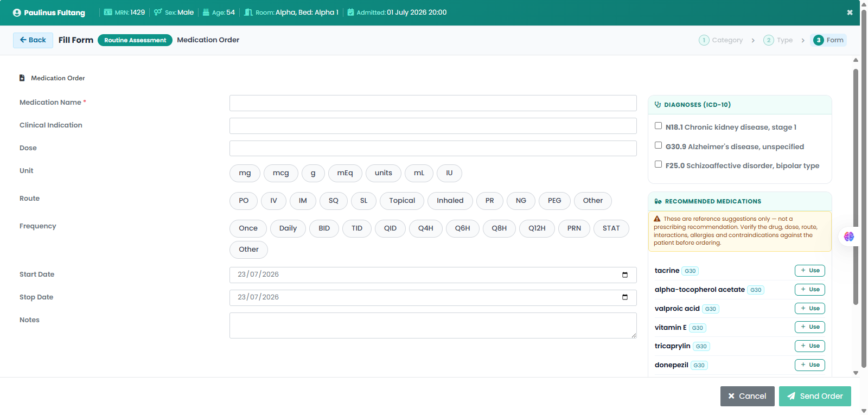Use alpha-tocopherol acetate recommendation
This screenshot has height=415, width=868.
tap(810, 290)
